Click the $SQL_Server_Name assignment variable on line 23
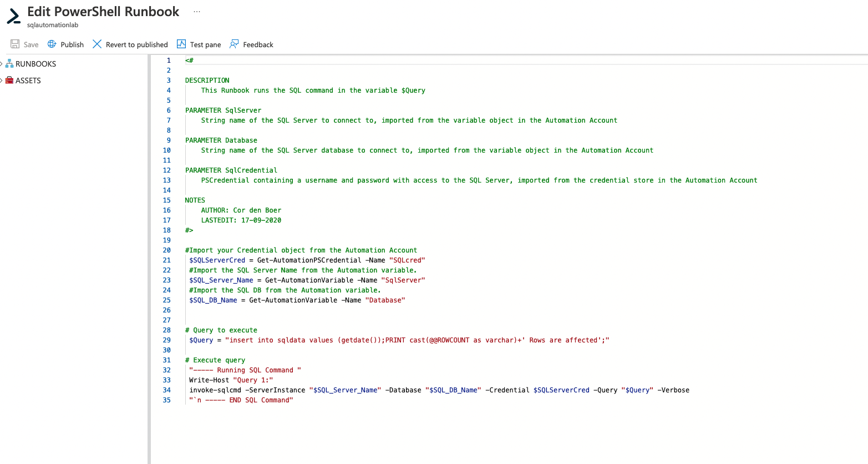The height and width of the screenshot is (464, 868). point(221,280)
